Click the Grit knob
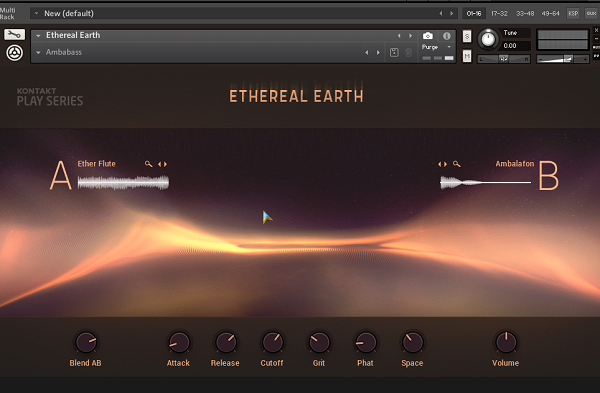The width and height of the screenshot is (600, 393). click(x=319, y=342)
